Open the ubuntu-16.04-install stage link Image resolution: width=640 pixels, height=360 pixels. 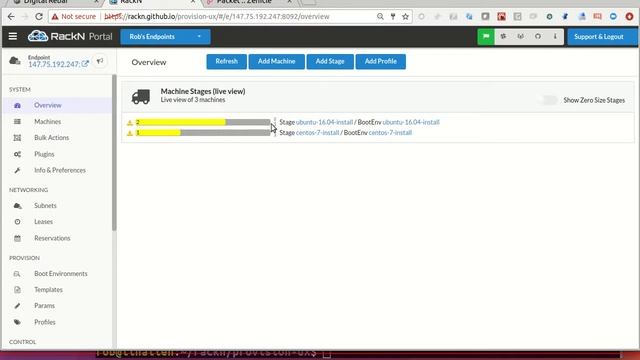(324, 122)
